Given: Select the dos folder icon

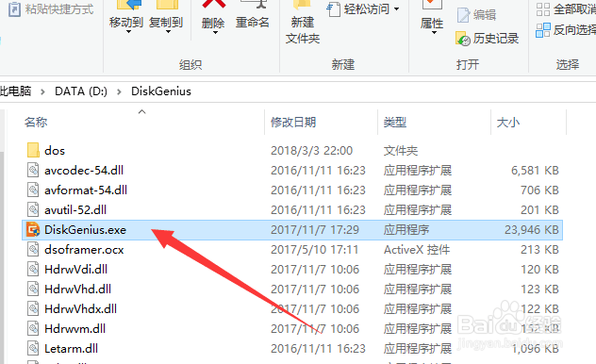Looking at the screenshot, I should point(33,151).
